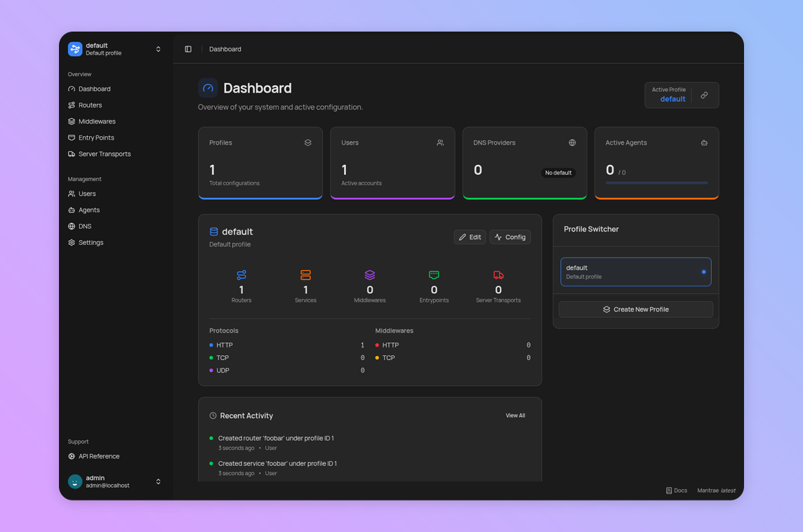
Task: Click the red Server Transports truck icon
Action: point(498,275)
